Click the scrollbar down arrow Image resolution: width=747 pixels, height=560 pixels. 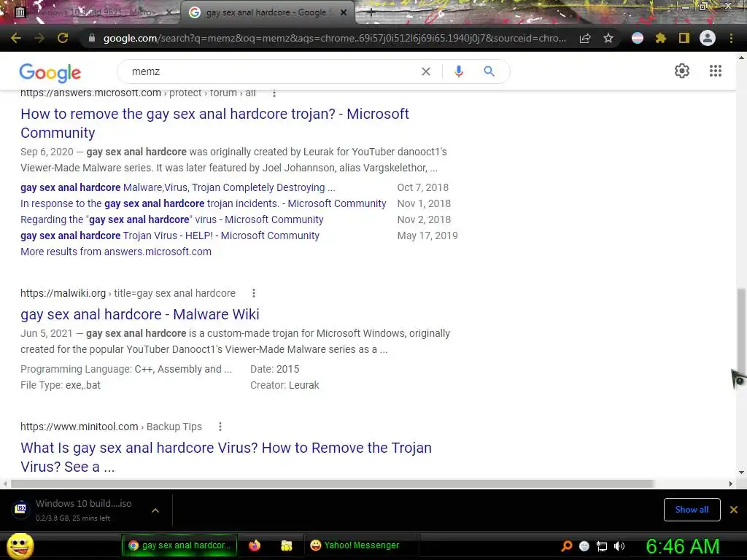(x=741, y=472)
